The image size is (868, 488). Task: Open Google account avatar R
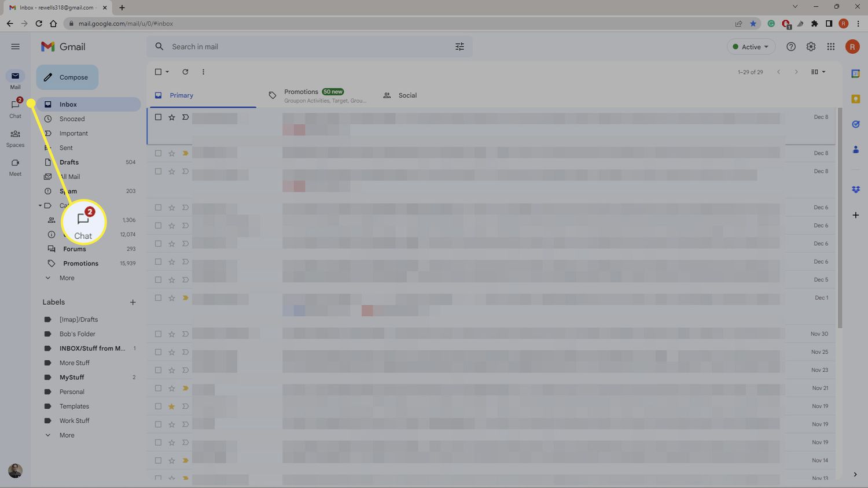coord(852,47)
